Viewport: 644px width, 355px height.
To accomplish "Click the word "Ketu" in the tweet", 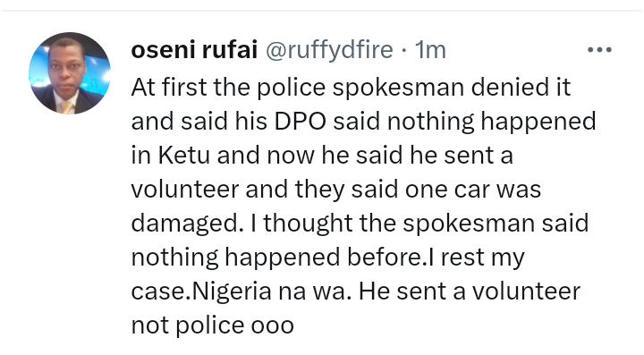I will click(x=184, y=156).
